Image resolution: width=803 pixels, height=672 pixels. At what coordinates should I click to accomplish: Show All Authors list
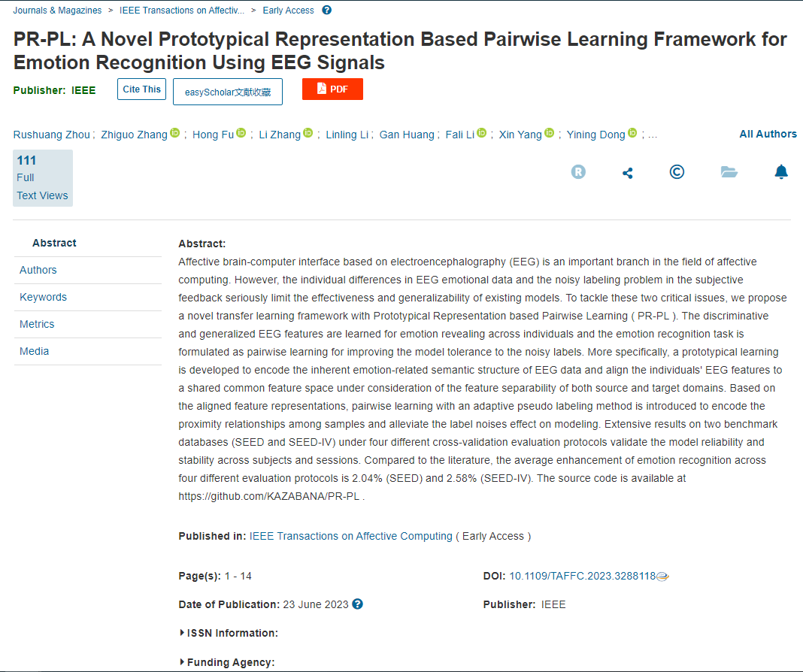768,134
